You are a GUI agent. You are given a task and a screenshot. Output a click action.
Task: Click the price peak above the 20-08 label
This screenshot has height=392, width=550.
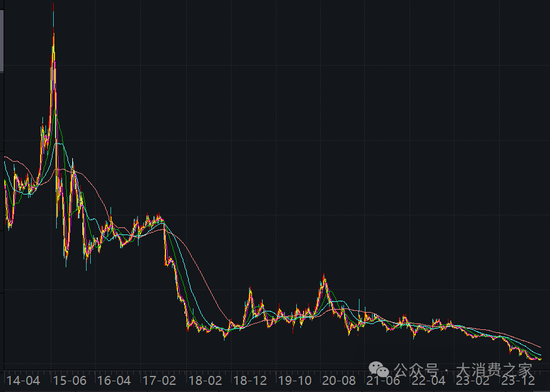click(324, 277)
